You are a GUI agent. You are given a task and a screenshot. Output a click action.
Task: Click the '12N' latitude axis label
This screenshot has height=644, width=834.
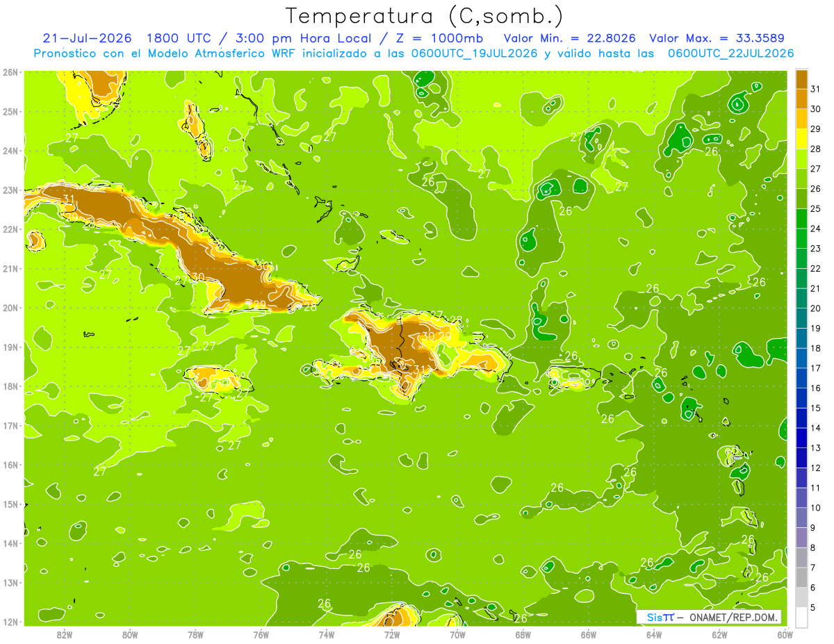10,621
